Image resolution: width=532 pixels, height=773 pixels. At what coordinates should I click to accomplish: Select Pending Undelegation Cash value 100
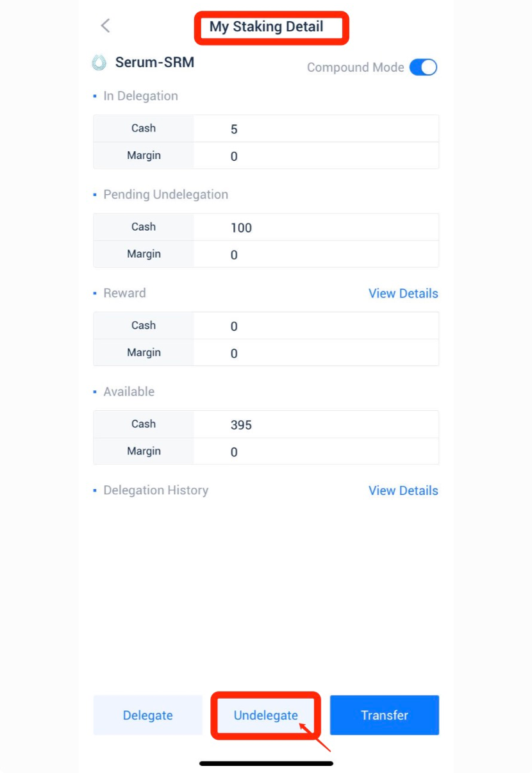tap(241, 228)
